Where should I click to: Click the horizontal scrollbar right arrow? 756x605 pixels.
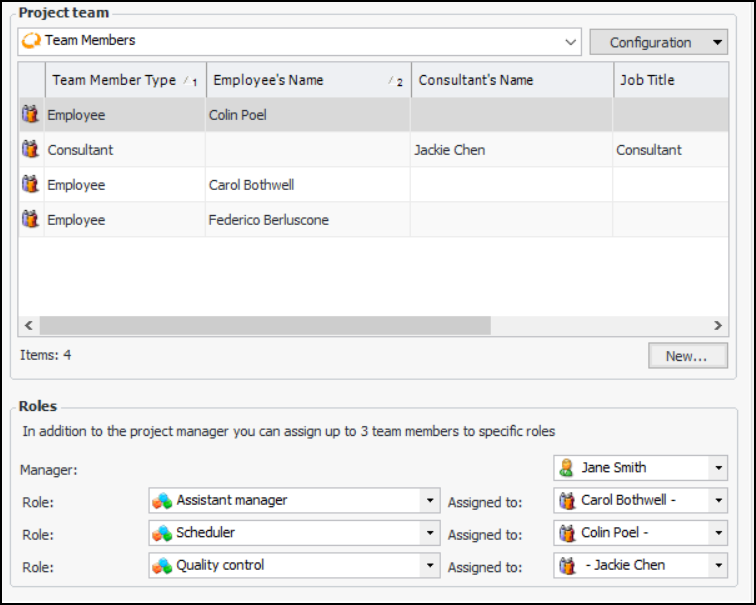[x=718, y=326]
